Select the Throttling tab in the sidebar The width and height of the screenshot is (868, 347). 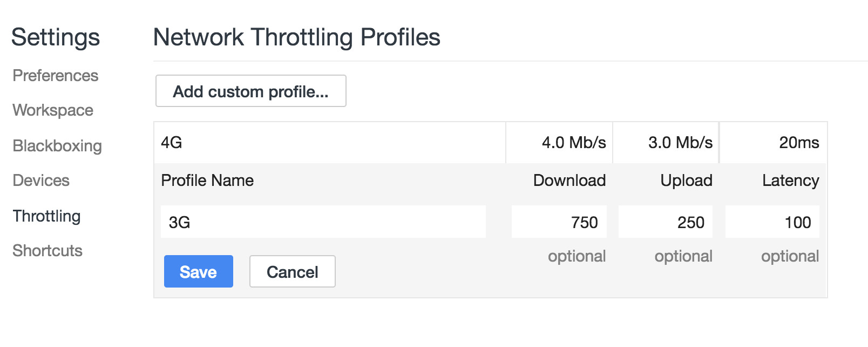tap(46, 216)
